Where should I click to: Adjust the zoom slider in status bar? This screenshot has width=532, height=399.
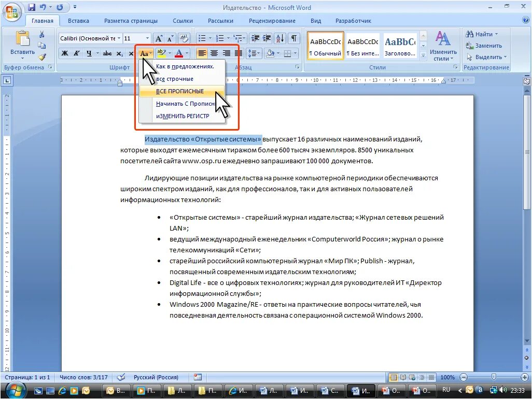pos(494,377)
